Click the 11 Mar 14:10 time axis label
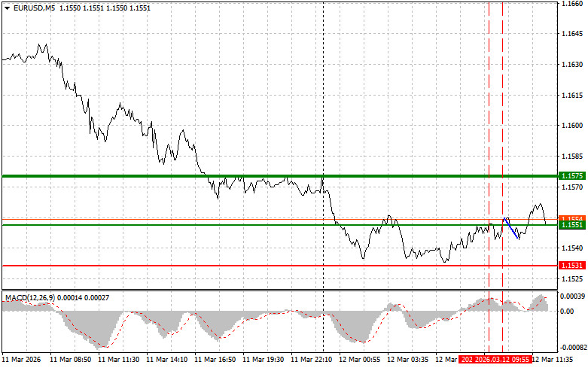 click(x=167, y=360)
